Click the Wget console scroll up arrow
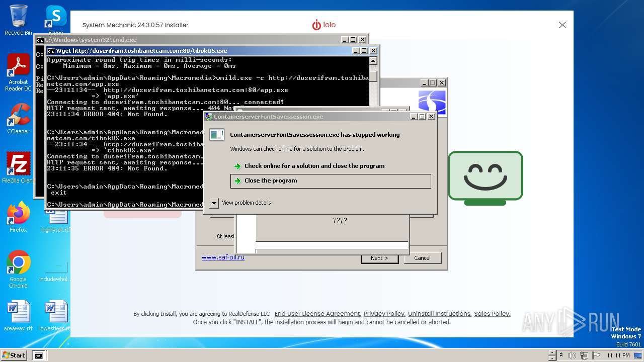644x362 pixels. 373,60
